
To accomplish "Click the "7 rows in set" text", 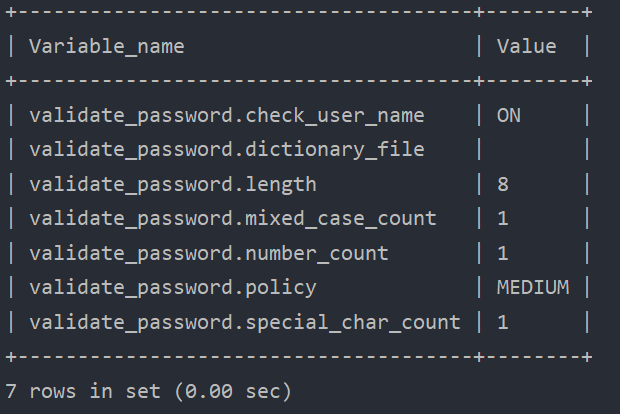I will click(x=82, y=390).
